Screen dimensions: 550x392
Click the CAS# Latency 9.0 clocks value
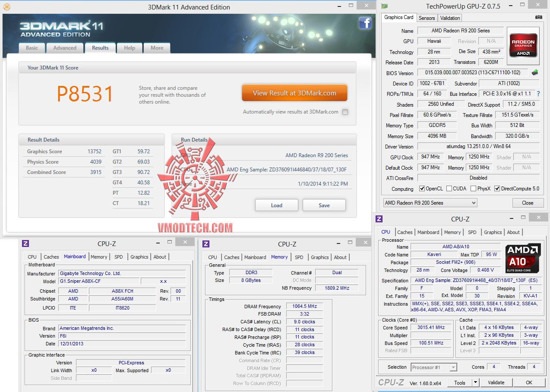(x=304, y=322)
